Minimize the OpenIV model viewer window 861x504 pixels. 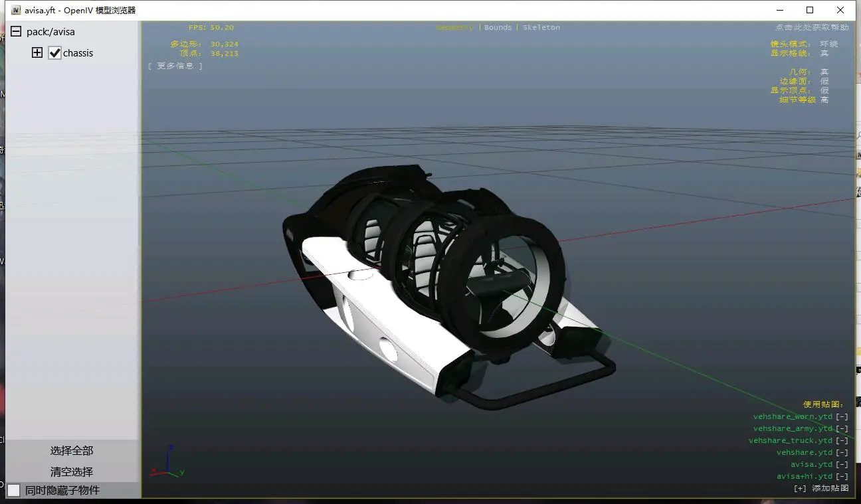point(779,10)
